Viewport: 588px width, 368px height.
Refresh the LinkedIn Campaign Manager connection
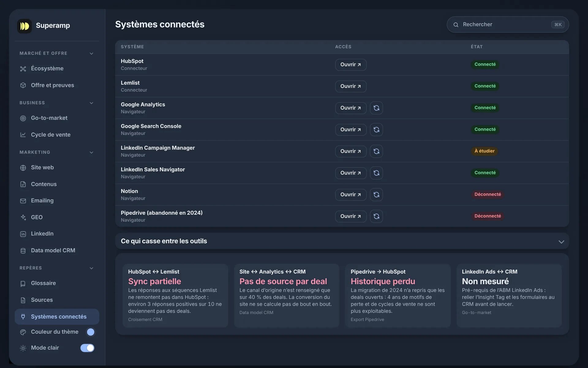point(376,151)
